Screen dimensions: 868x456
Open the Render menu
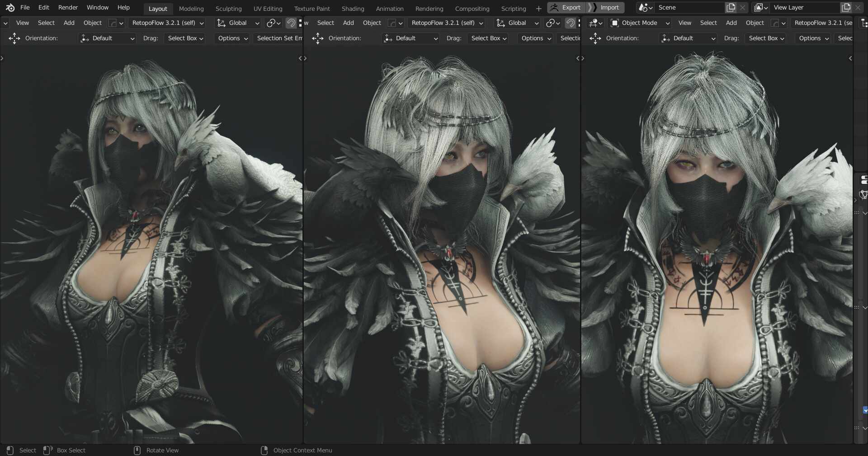point(68,8)
